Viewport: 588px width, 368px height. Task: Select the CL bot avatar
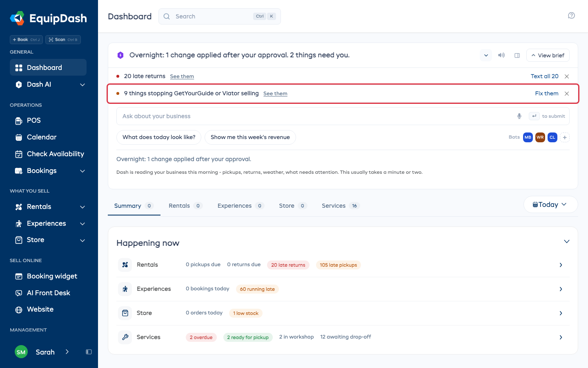(x=552, y=137)
